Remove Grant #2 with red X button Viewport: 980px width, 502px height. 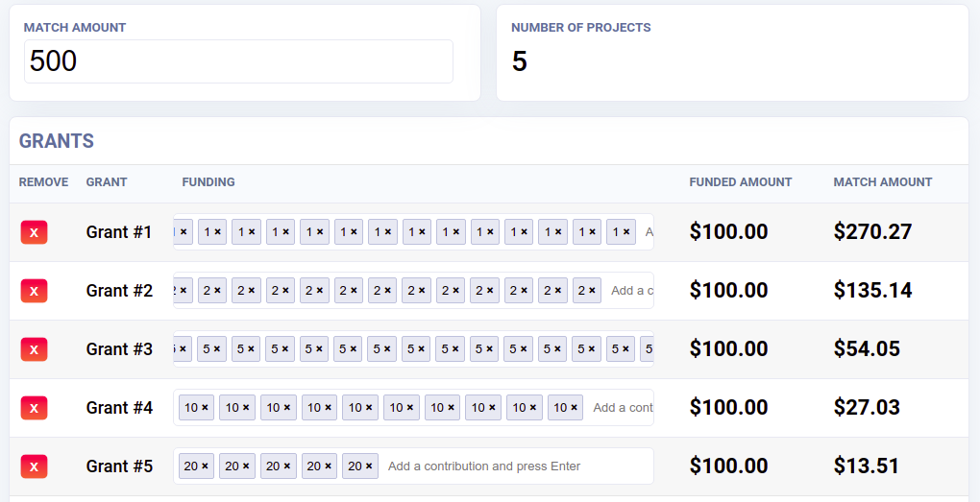[34, 291]
